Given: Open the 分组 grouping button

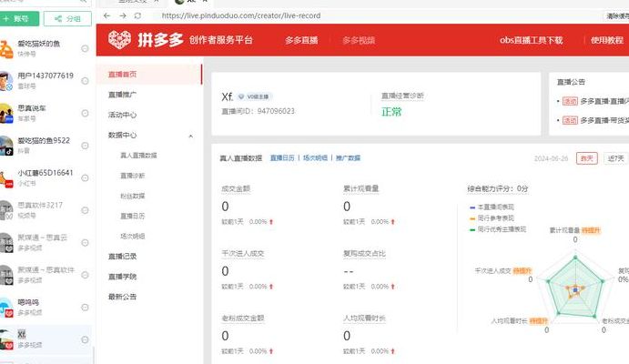Looking at the screenshot, I should click(x=67, y=18).
